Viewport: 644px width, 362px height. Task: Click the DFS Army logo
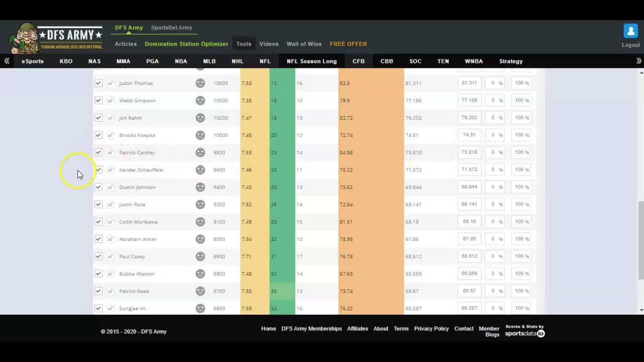56,38
